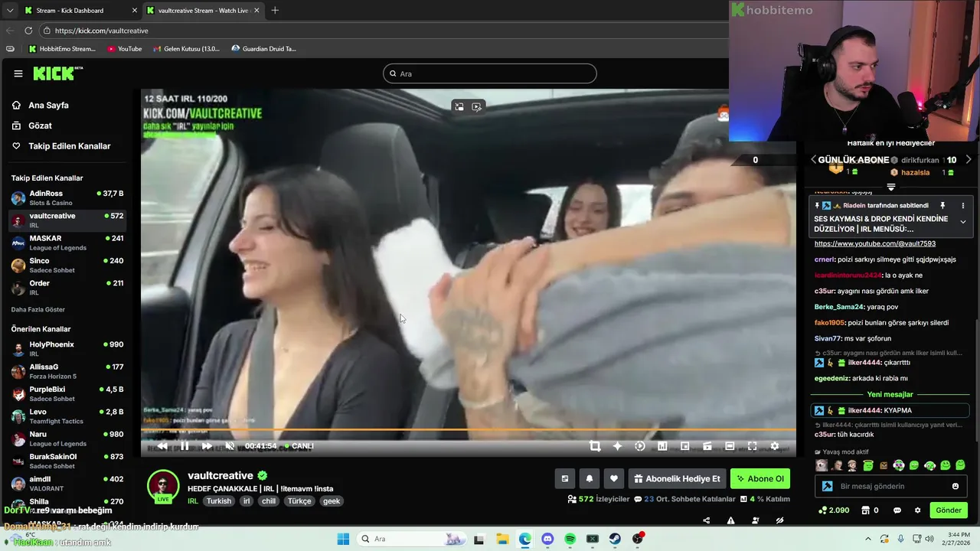Pause the live stream video

coord(185,446)
